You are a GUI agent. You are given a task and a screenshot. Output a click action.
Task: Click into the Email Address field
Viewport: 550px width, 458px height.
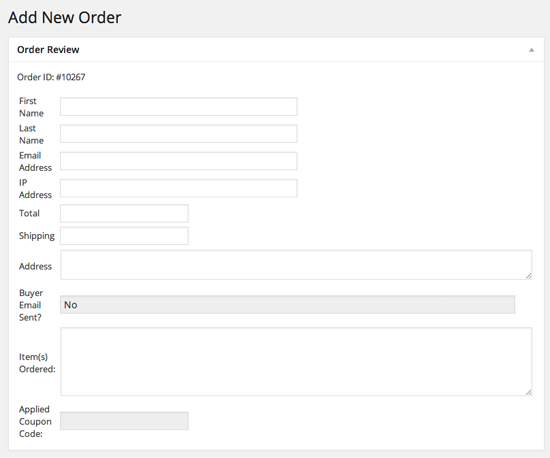point(179,161)
